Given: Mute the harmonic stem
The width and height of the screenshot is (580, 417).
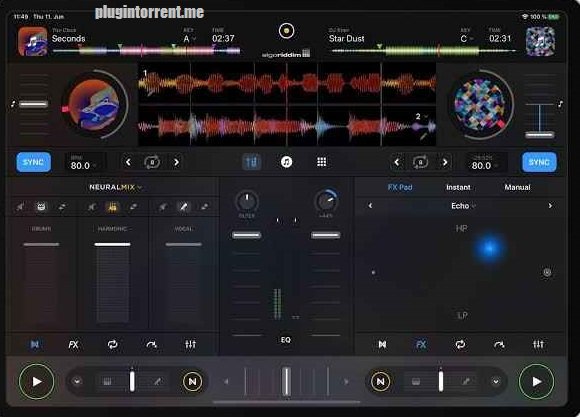Looking at the screenshot, I should coord(92,207).
